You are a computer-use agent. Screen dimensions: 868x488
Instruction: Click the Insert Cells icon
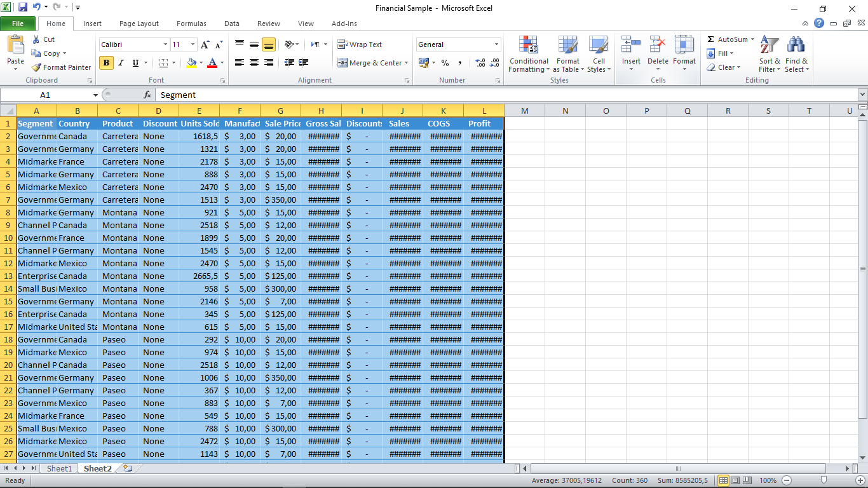point(631,44)
